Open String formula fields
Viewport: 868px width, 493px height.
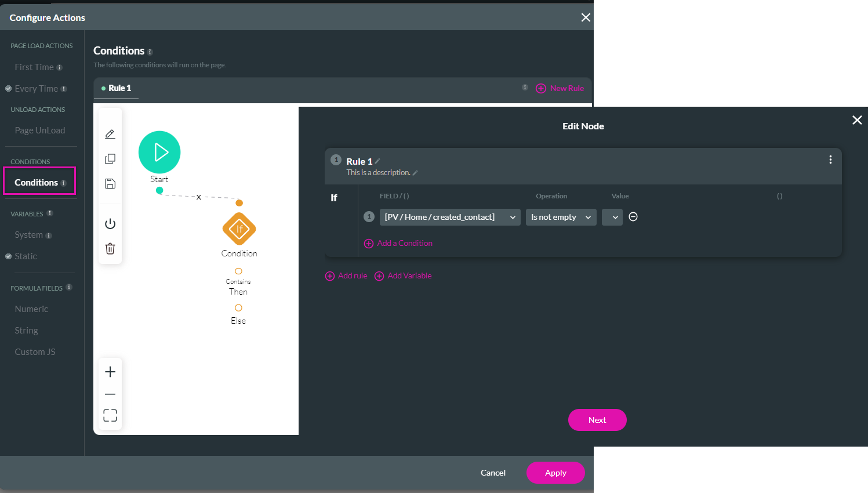click(26, 331)
